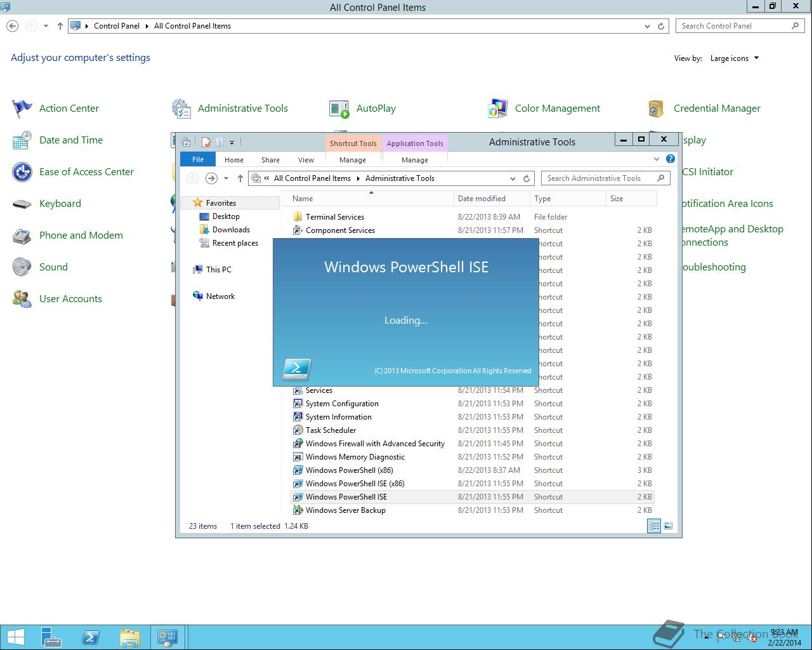Click Forward arrow in Administrative Tools window
The image size is (812, 650).
pos(211,178)
